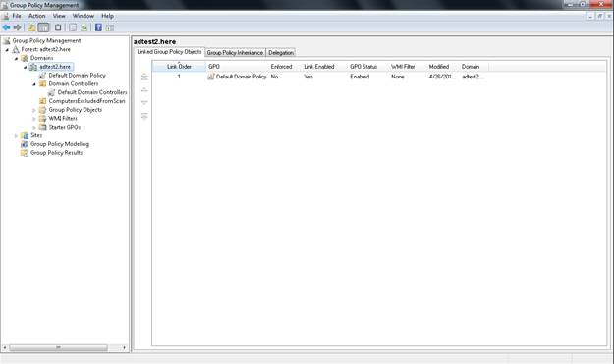Click the green Refresh toolbar icon
Screen dimensions: 614x364
coord(84,27)
